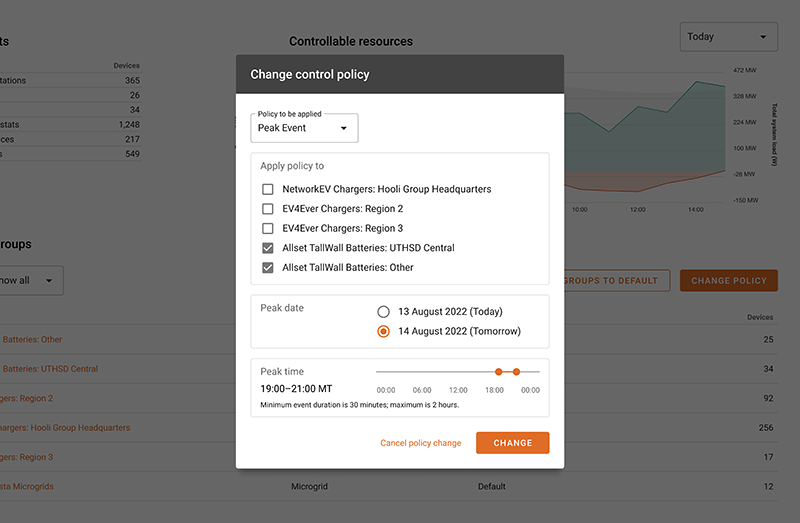The width and height of the screenshot is (800, 523).
Task: Select 13 August 2022 (Today) radio option
Action: 383,312
